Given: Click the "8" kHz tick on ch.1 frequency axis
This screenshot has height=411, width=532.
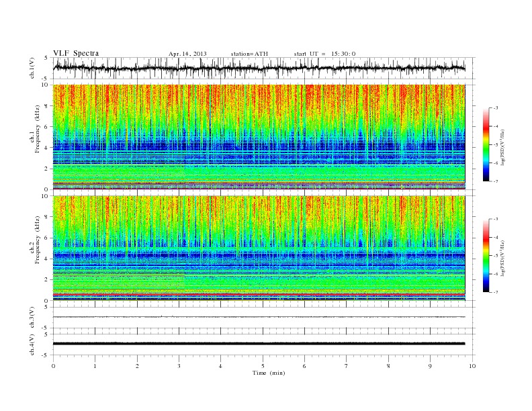Looking at the screenshot, I should click(47, 106).
